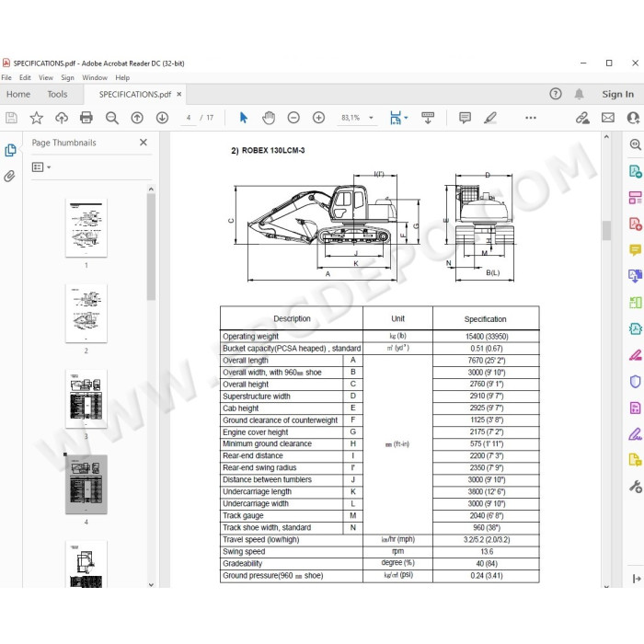This screenshot has height=644, width=644.
Task: Select page 3 thumbnail
Action: (86, 398)
